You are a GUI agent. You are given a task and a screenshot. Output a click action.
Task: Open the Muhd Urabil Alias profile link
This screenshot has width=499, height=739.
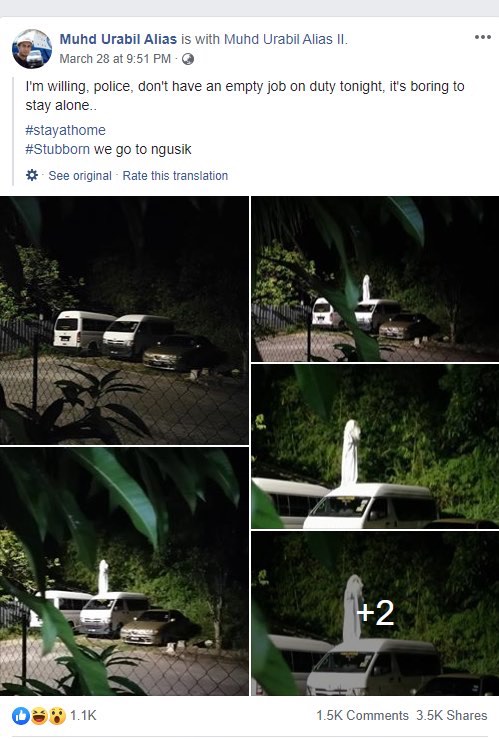[x=118, y=39]
